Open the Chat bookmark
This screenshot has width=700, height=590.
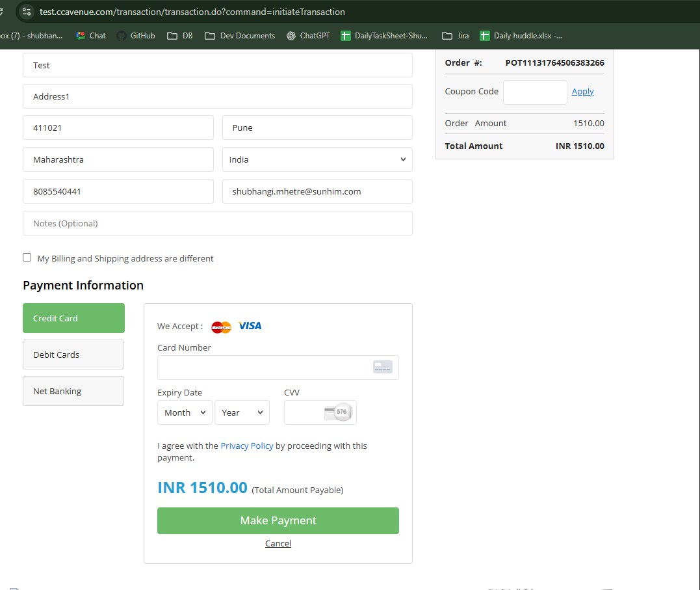(90, 36)
